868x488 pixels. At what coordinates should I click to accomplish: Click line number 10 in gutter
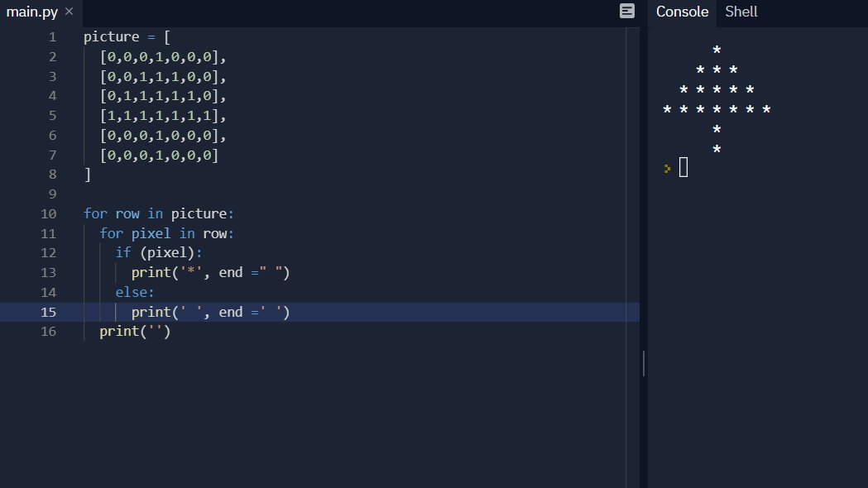[48, 213]
